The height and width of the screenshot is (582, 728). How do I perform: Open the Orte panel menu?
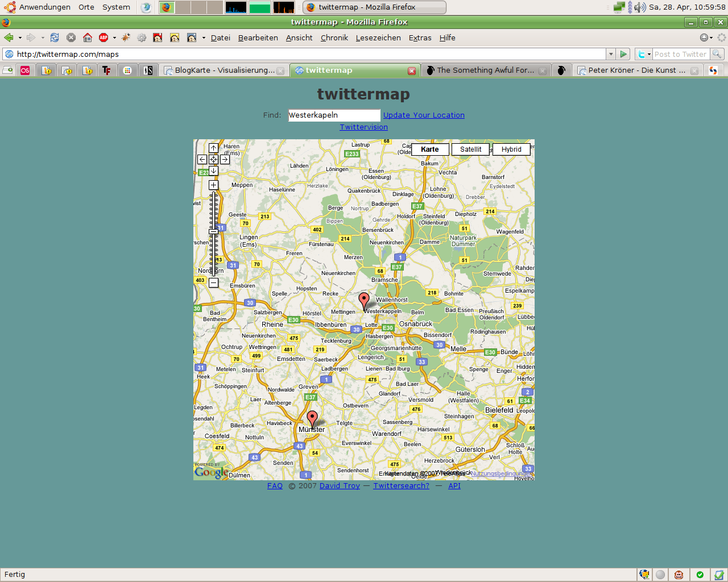click(86, 7)
